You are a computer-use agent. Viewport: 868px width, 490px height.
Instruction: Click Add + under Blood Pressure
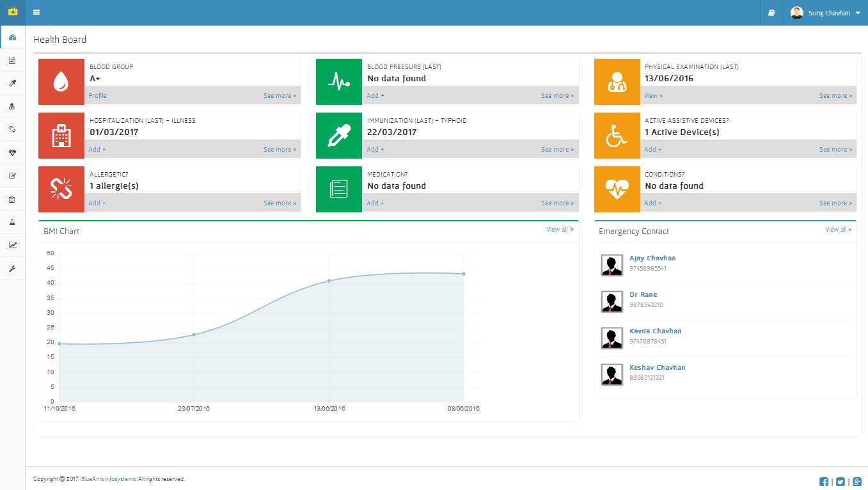pyautogui.click(x=375, y=96)
